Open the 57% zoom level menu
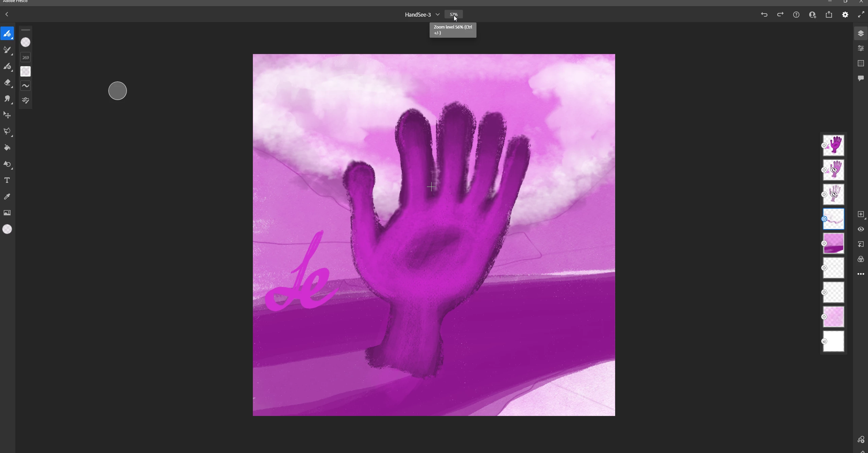Viewport: 868px width, 453px height. click(453, 15)
